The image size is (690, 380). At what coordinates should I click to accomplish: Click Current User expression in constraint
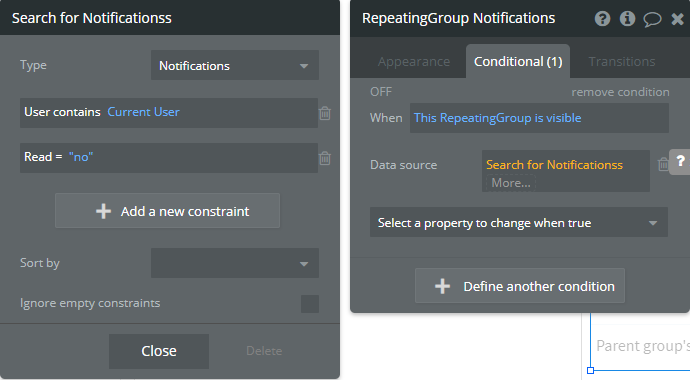[143, 112]
